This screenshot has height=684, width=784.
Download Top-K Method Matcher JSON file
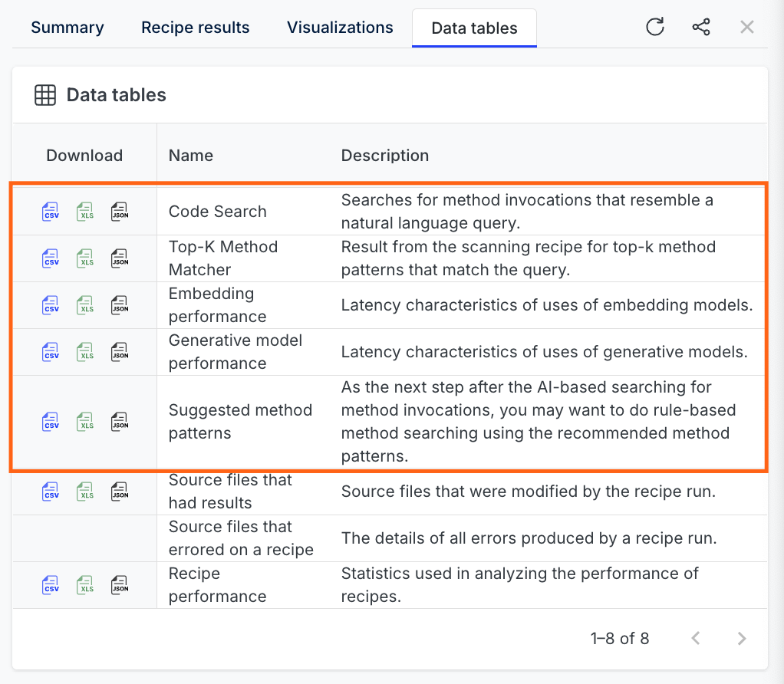[x=120, y=258]
